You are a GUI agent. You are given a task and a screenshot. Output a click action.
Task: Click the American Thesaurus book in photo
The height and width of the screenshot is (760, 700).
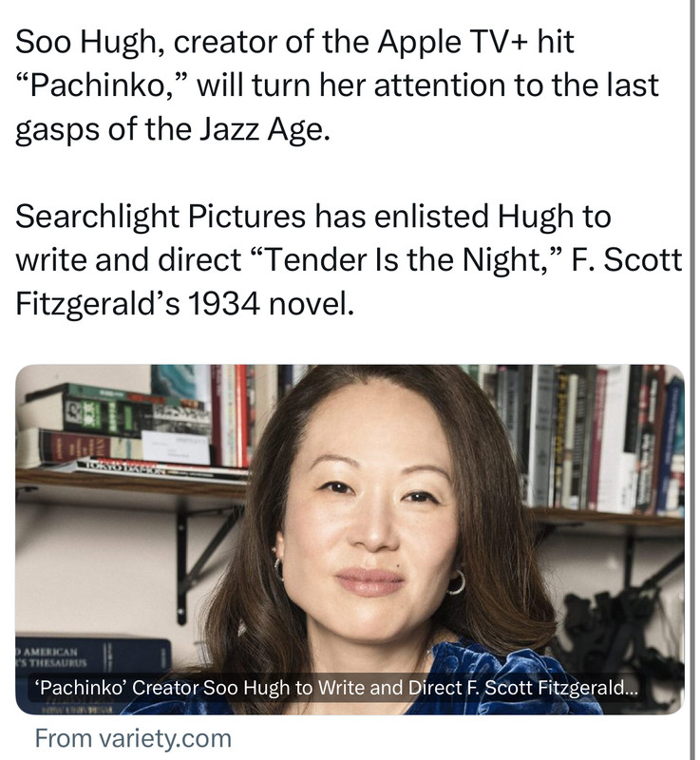click(93, 656)
